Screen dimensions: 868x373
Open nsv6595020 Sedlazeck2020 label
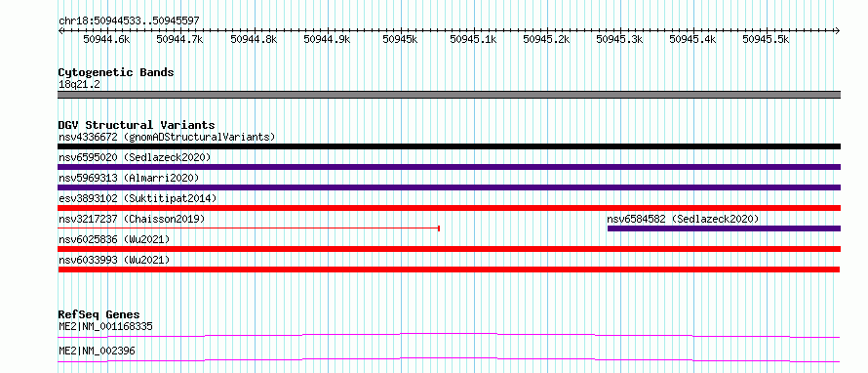point(135,157)
